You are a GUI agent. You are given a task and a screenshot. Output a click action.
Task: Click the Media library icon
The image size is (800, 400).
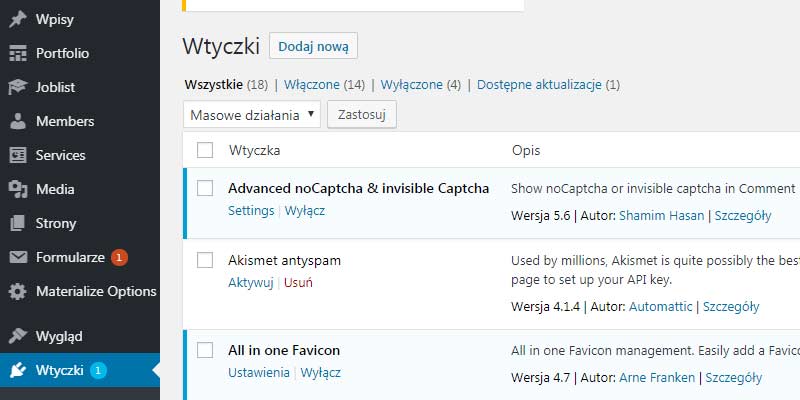click(x=18, y=189)
